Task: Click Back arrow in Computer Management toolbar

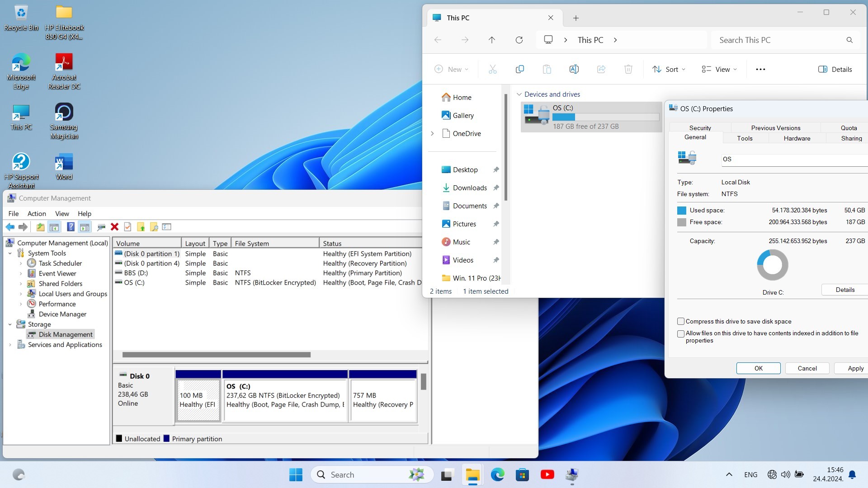Action: pos(10,227)
